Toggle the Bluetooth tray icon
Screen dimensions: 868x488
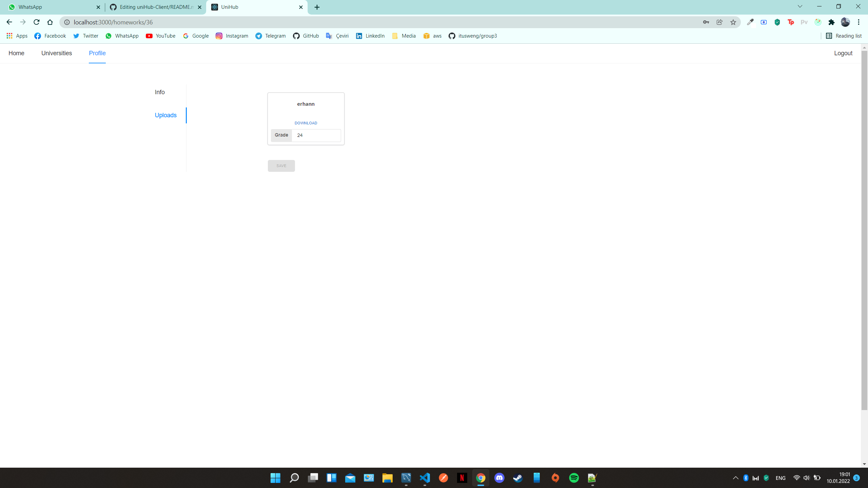[x=746, y=478]
